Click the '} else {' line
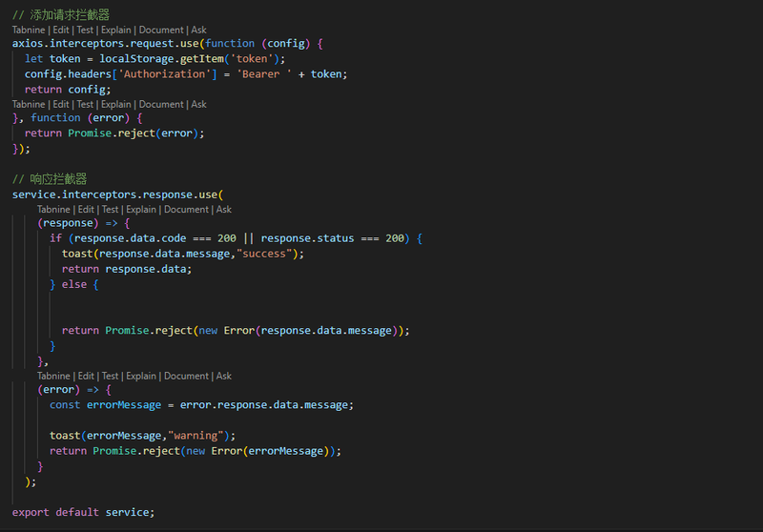 tap(74, 285)
